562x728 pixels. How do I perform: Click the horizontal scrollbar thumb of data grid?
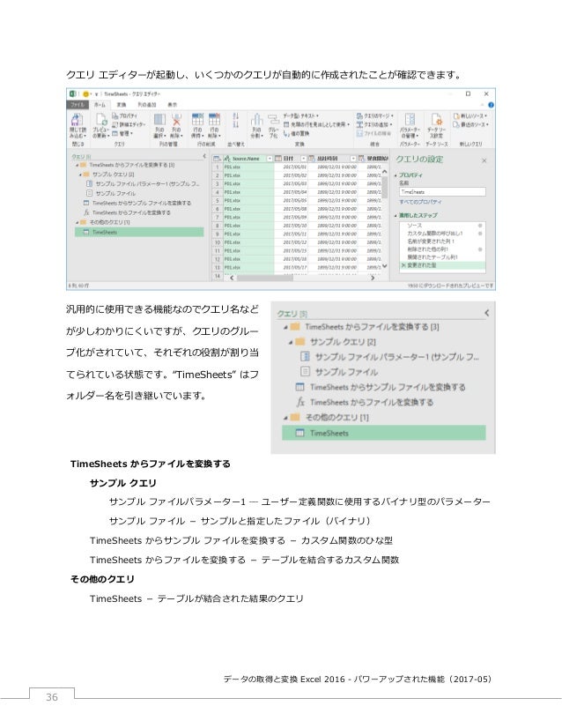click(x=265, y=278)
